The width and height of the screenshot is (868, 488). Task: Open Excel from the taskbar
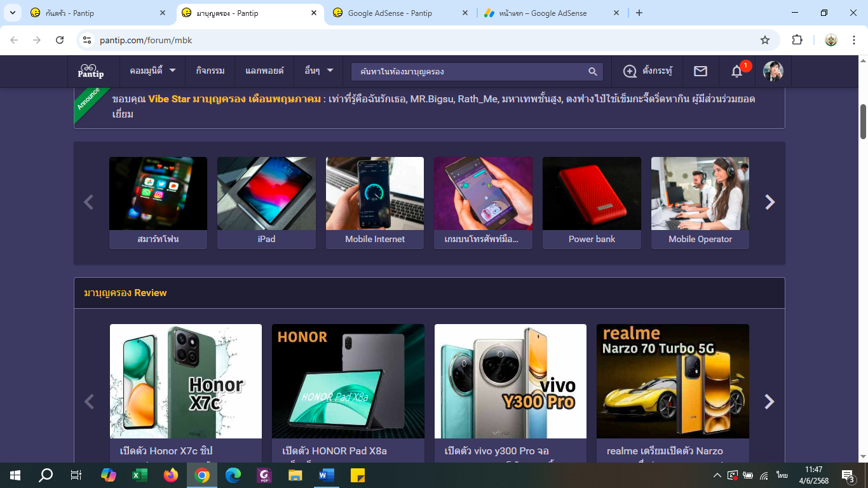[x=140, y=475]
